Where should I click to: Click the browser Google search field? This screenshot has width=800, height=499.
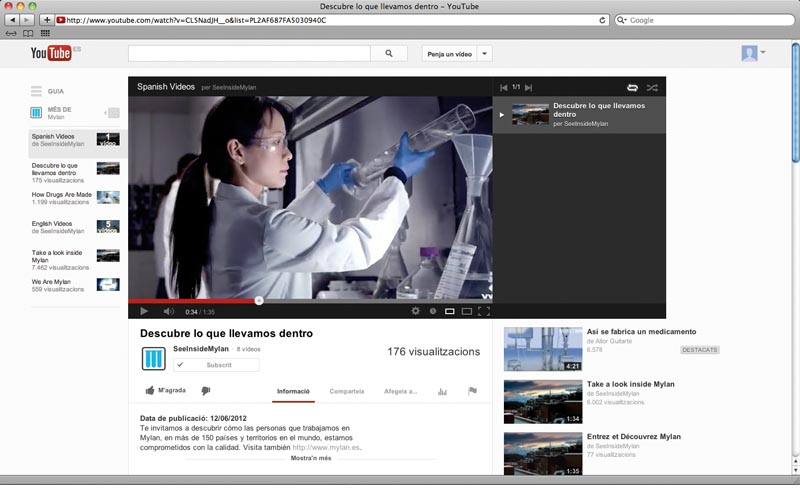pyautogui.click(x=705, y=20)
